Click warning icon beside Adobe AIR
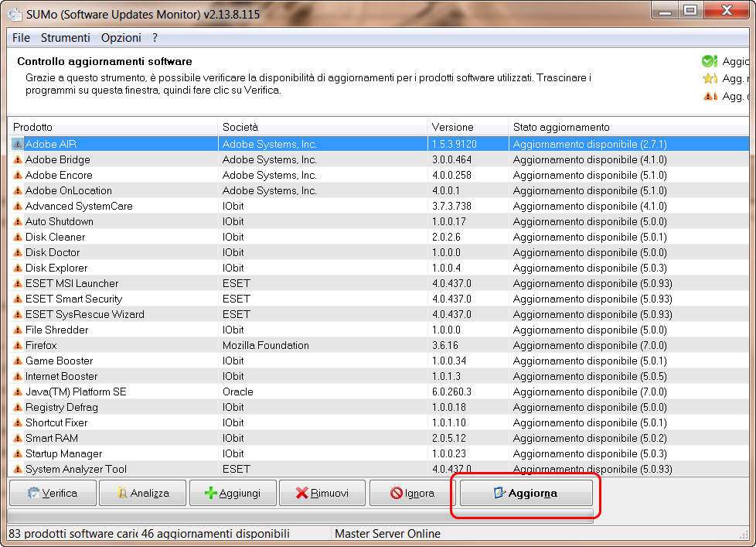The height and width of the screenshot is (547, 756). [18, 144]
